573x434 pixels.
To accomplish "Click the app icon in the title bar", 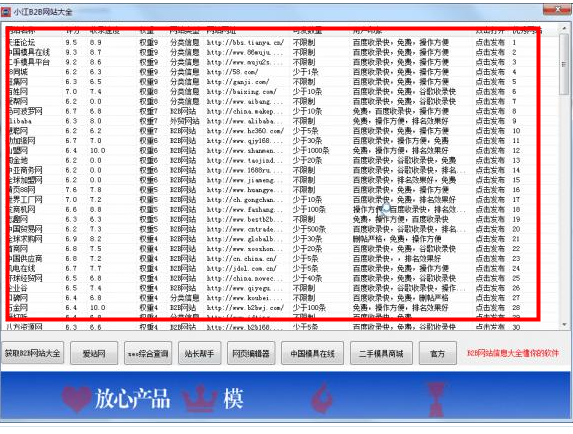I will pyautogui.click(x=6, y=12).
